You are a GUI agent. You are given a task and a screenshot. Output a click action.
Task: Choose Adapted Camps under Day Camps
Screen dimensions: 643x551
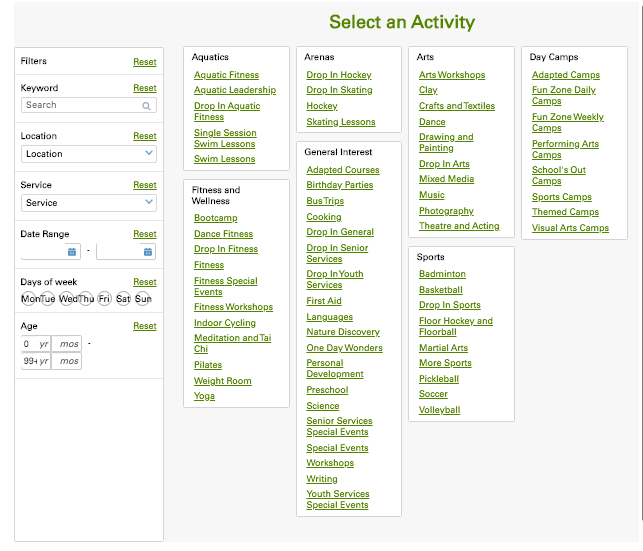click(566, 75)
